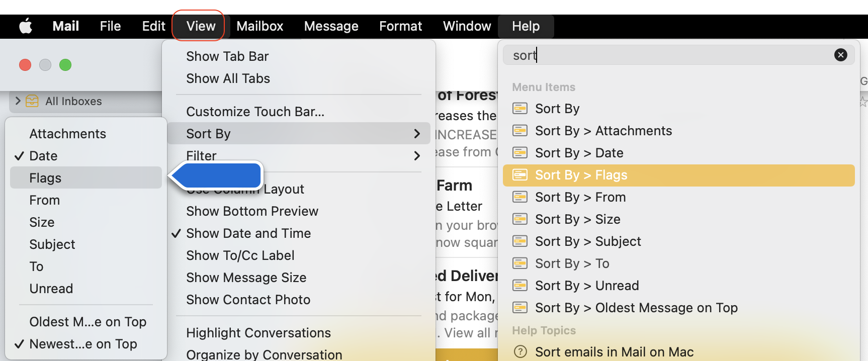The width and height of the screenshot is (868, 361).
Task: Toggle Show Message Size
Action: click(299, 278)
